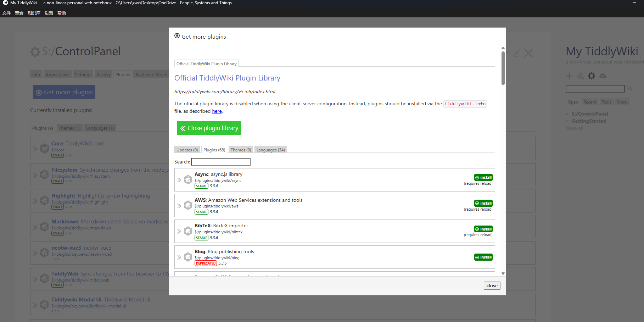Edit the ControlPanel tiddler with pencil icon
Image resolution: width=644 pixels, height=322 pixels.
click(517, 53)
